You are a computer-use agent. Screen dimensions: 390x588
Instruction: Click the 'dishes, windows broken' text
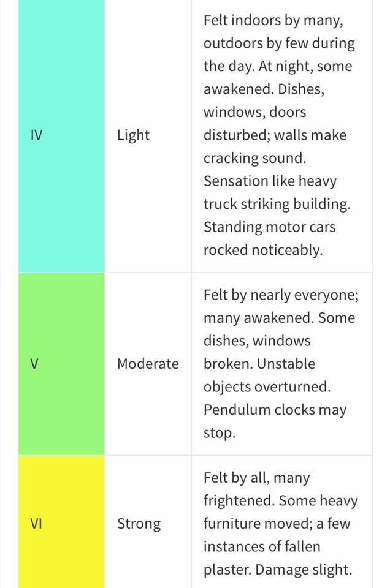pyautogui.click(x=259, y=353)
